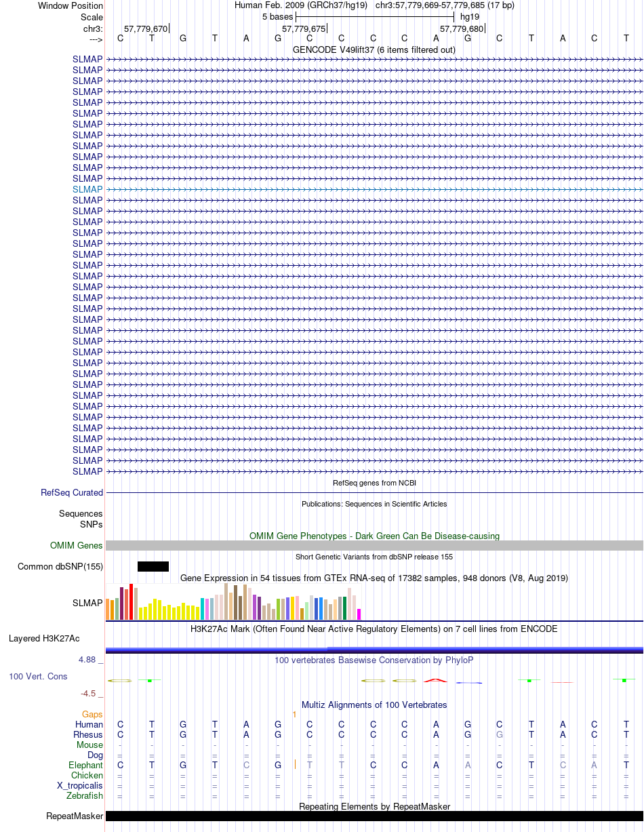Open the H3K27Ac Mark track title
Viewport: 644px width, 832px height.
374,629
